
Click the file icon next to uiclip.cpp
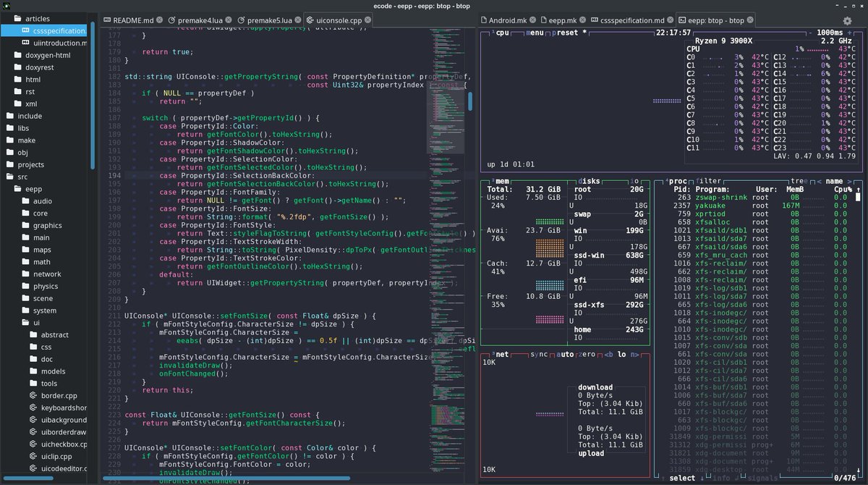pos(34,456)
